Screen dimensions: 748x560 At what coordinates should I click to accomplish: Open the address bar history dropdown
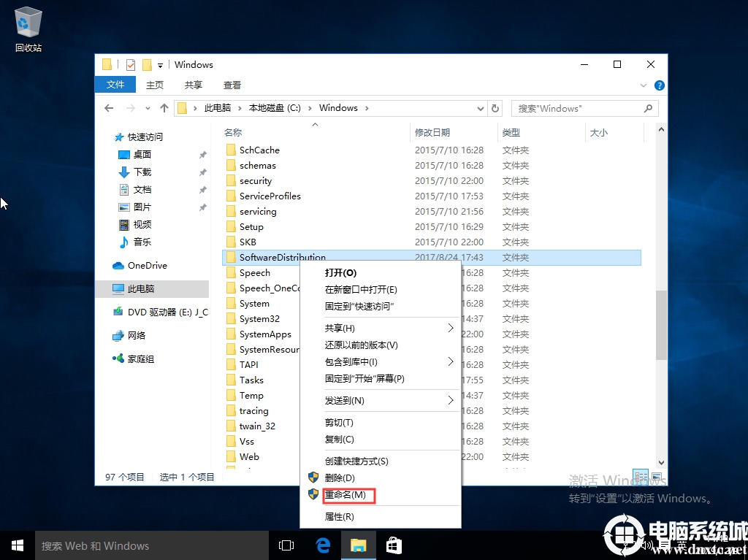481,109
